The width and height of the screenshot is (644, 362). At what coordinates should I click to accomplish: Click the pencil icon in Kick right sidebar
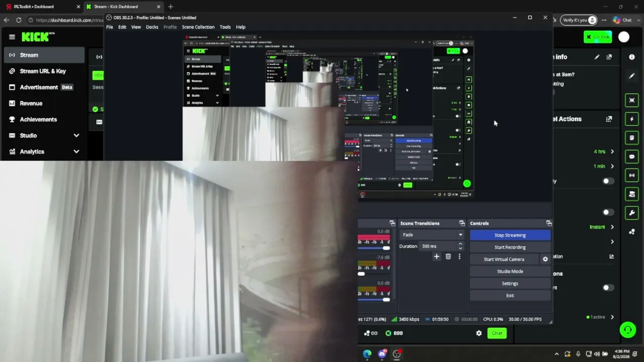pyautogui.click(x=632, y=76)
